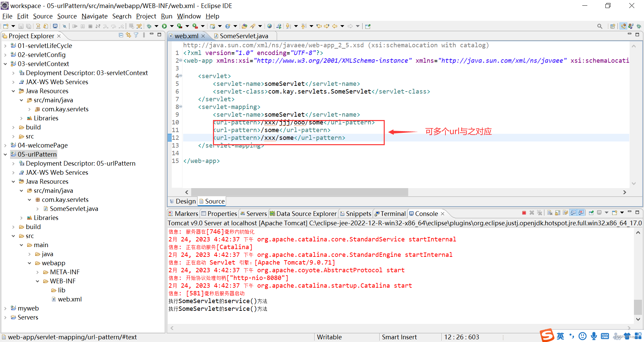Launch debugging with the Debug bug icon
Screen dimensions: 644x342
(149, 26)
